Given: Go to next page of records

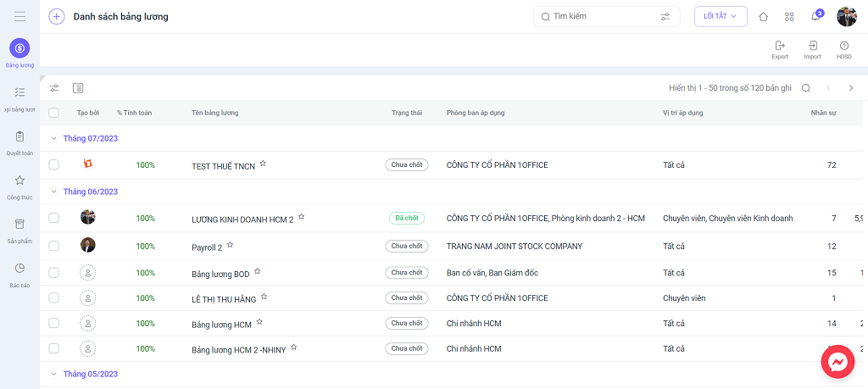Looking at the screenshot, I should [851, 88].
